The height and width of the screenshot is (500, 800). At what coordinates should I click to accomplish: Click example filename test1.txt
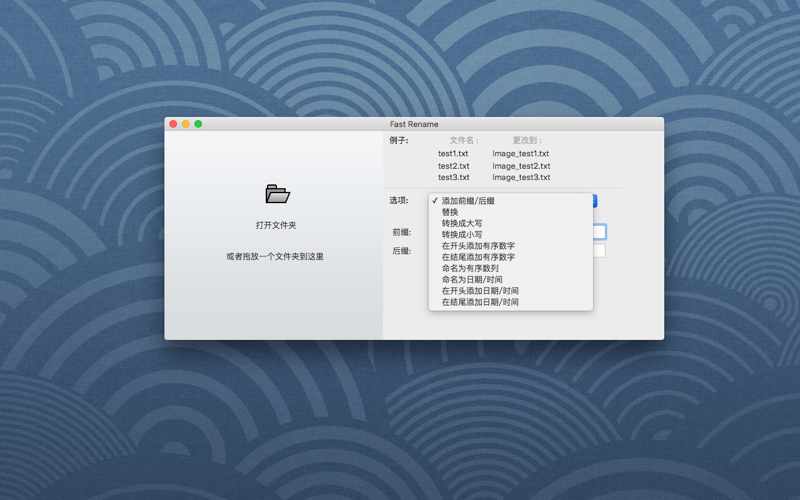[x=453, y=153]
